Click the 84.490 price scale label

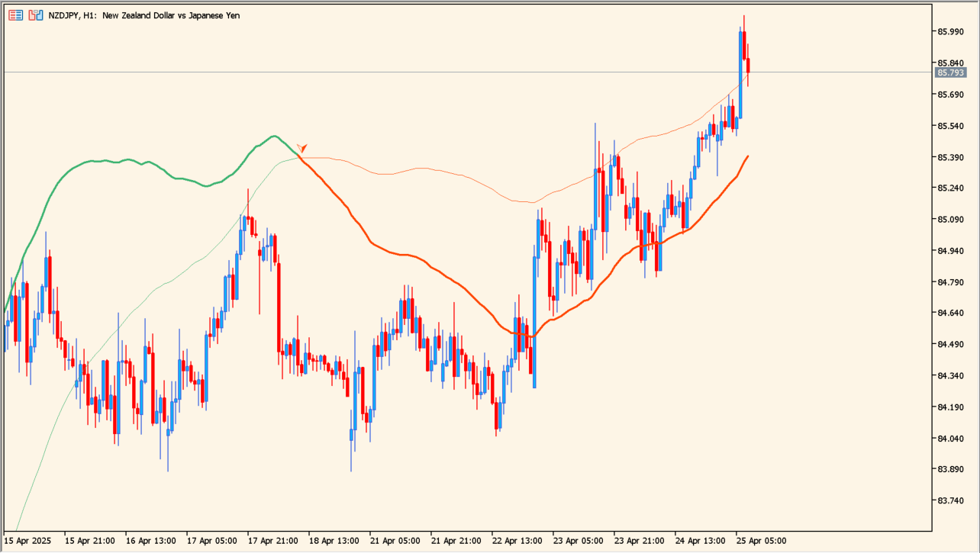tap(950, 344)
